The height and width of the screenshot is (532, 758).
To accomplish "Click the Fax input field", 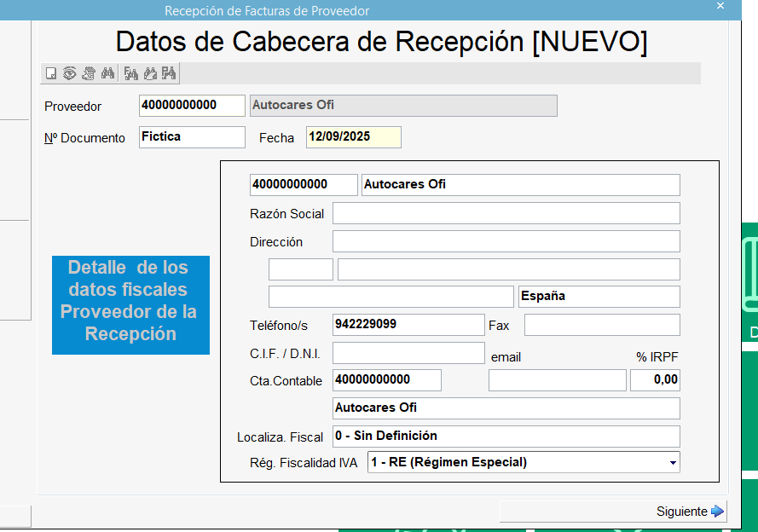I will pyautogui.click(x=601, y=325).
